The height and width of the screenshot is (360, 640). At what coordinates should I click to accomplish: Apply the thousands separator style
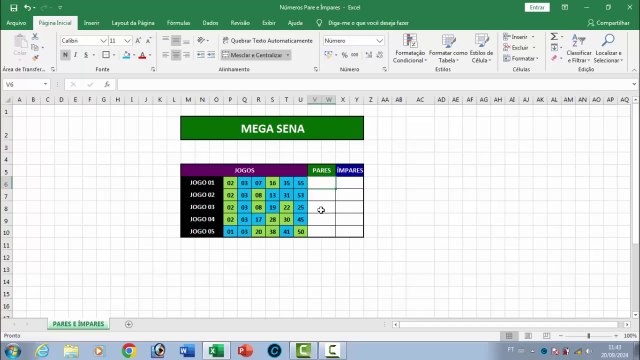click(355, 55)
